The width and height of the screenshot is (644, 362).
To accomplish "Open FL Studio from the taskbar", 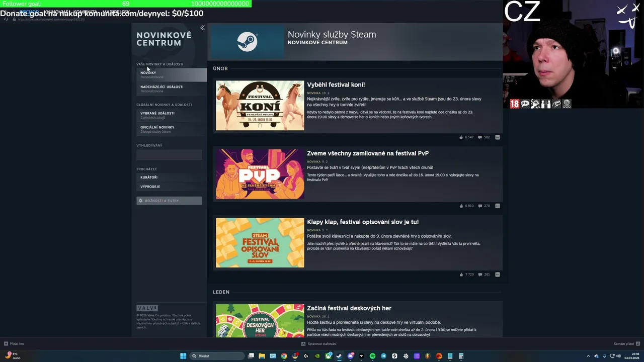I will point(428,356).
